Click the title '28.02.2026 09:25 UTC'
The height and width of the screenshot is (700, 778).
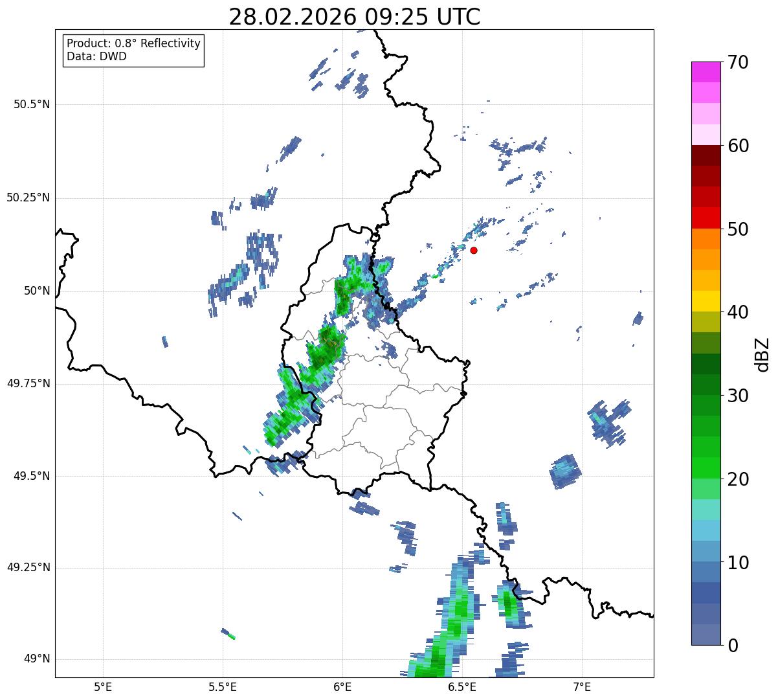[x=355, y=17]
